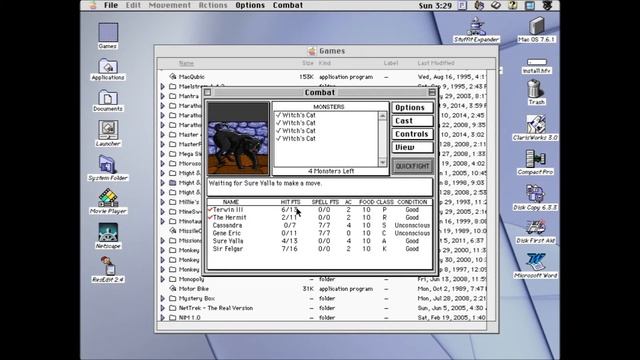This screenshot has width=640, height=360.
Task: Open the Applications folder icon on desktop
Action: (x=108, y=67)
